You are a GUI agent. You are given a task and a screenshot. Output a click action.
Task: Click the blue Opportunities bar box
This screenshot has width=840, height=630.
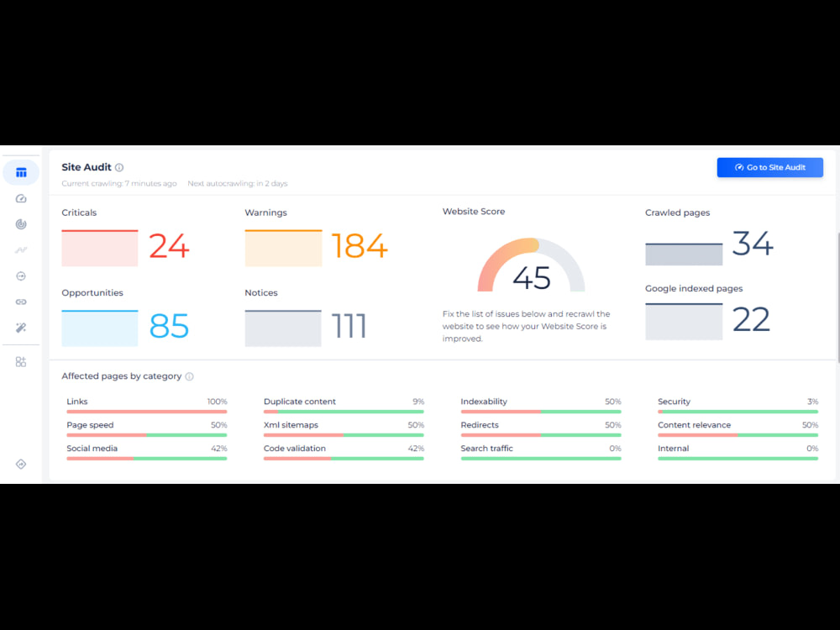tap(100, 328)
